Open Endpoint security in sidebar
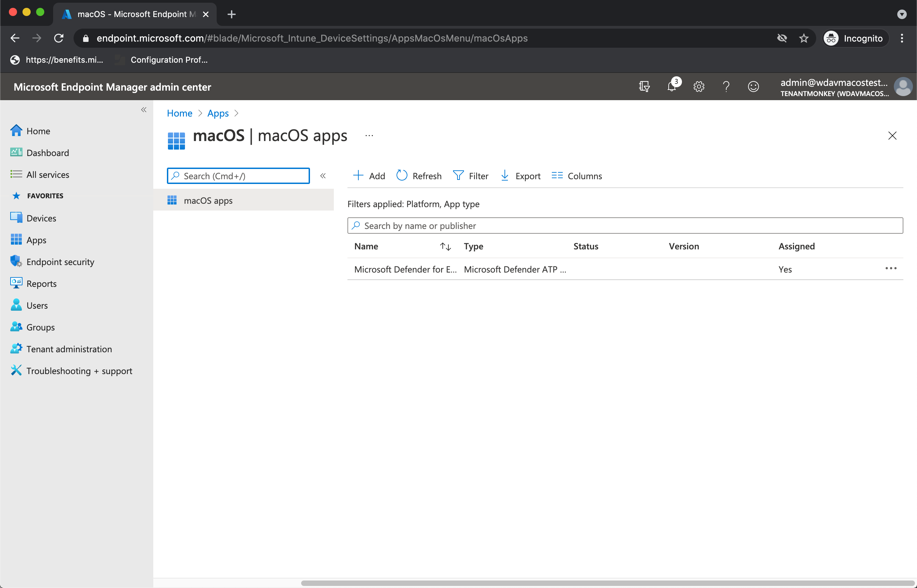The width and height of the screenshot is (917, 588). coord(60,262)
